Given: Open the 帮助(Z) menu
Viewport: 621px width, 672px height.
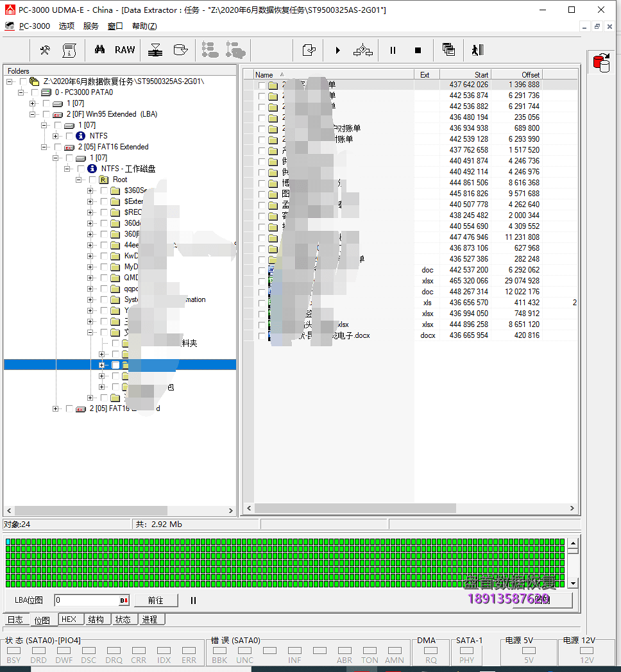Looking at the screenshot, I should (144, 26).
